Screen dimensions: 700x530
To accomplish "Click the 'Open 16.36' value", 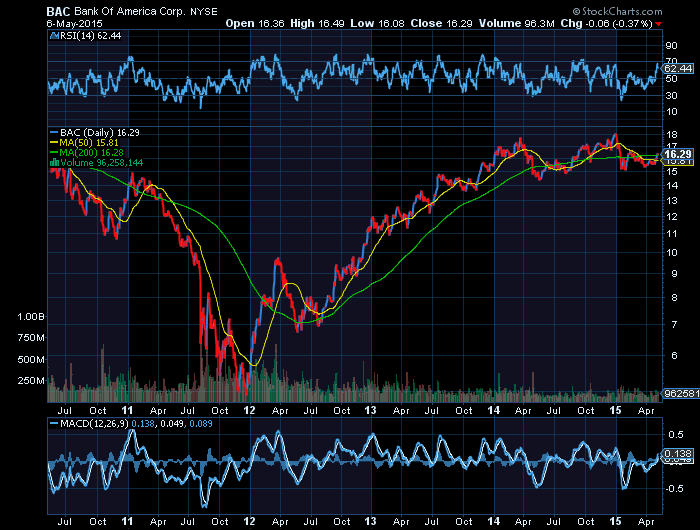I will [254, 24].
